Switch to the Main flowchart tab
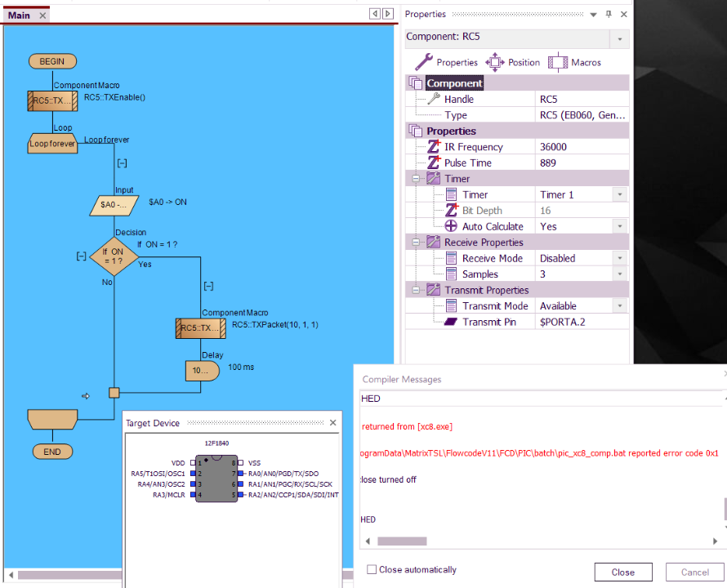 pos(19,16)
